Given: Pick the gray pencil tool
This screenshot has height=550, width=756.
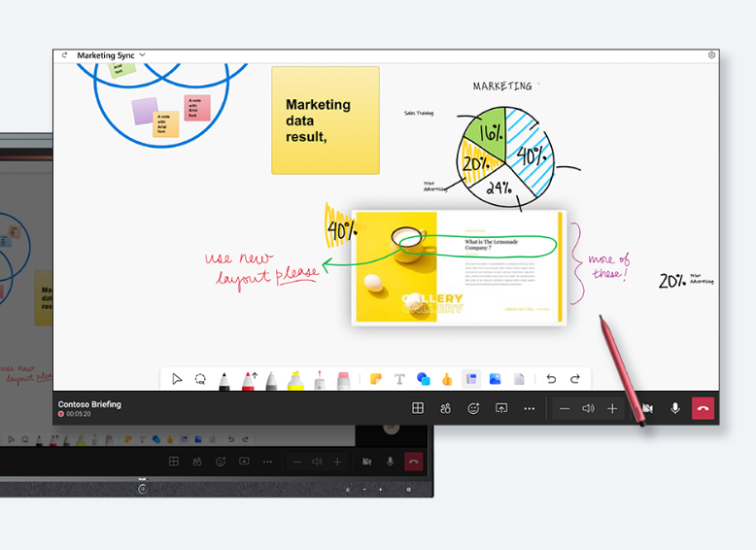Looking at the screenshot, I should (x=272, y=381).
